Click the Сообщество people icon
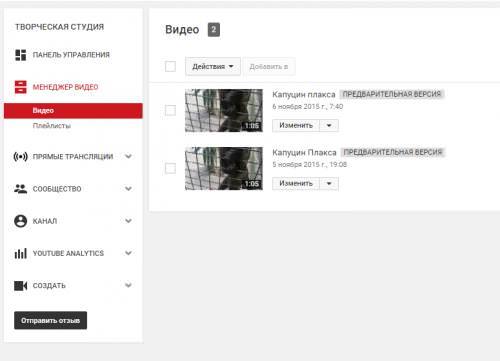Image resolution: width=500 pixels, height=361 pixels. click(20, 189)
